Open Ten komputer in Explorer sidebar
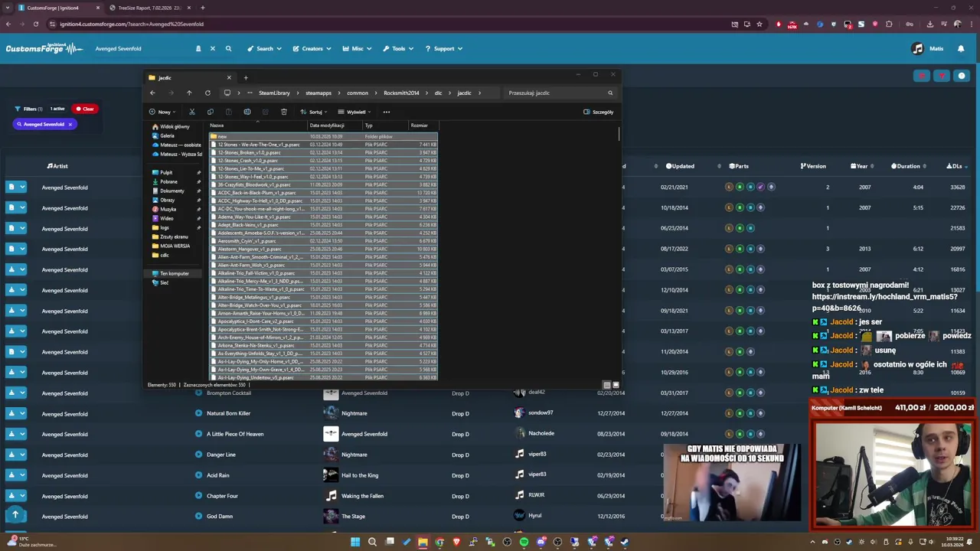 (174, 273)
